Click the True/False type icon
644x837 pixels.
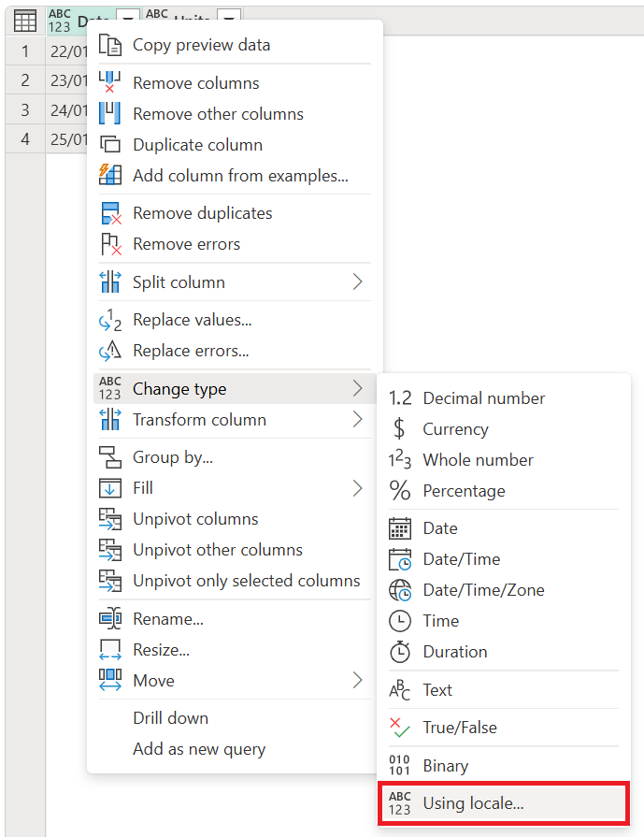tap(400, 727)
